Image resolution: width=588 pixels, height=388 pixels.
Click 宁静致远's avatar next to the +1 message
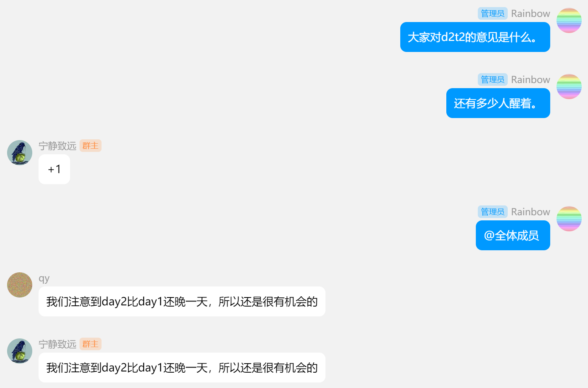click(x=20, y=153)
